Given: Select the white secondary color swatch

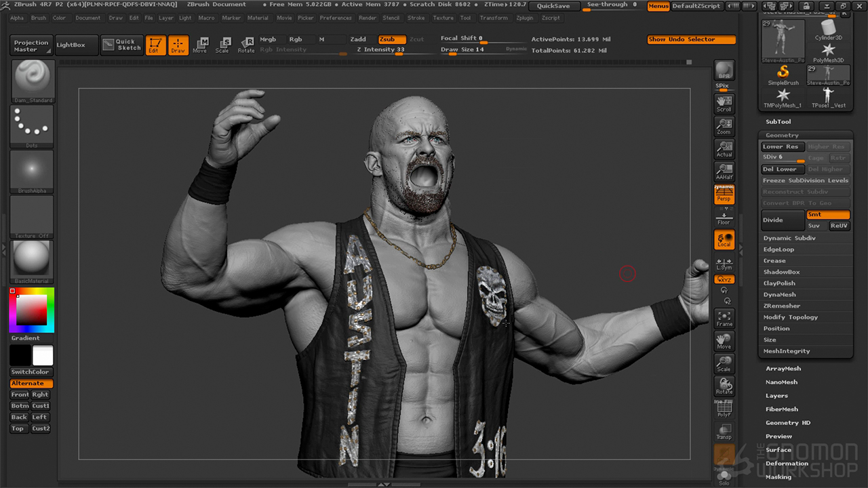Looking at the screenshot, I should pyautogui.click(x=43, y=355).
